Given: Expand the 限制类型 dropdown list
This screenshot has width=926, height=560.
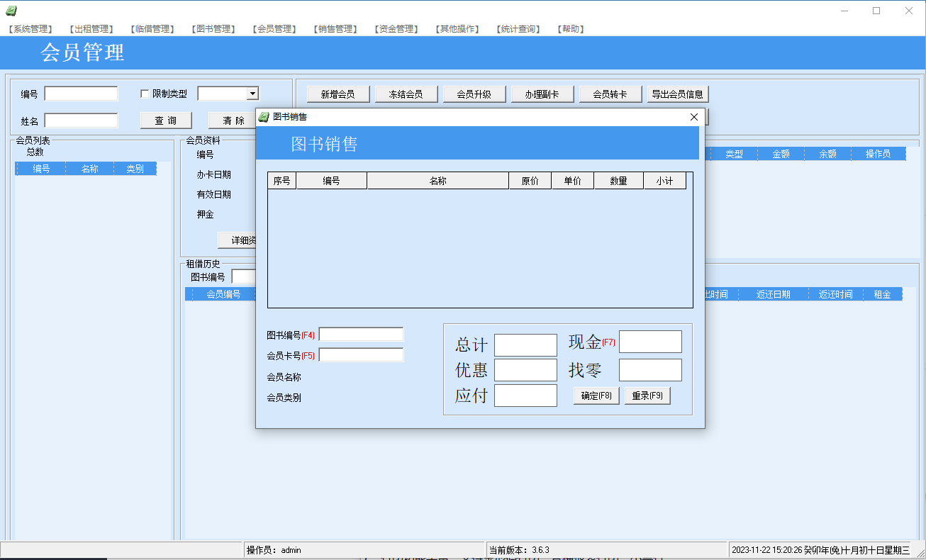Looking at the screenshot, I should coord(252,94).
